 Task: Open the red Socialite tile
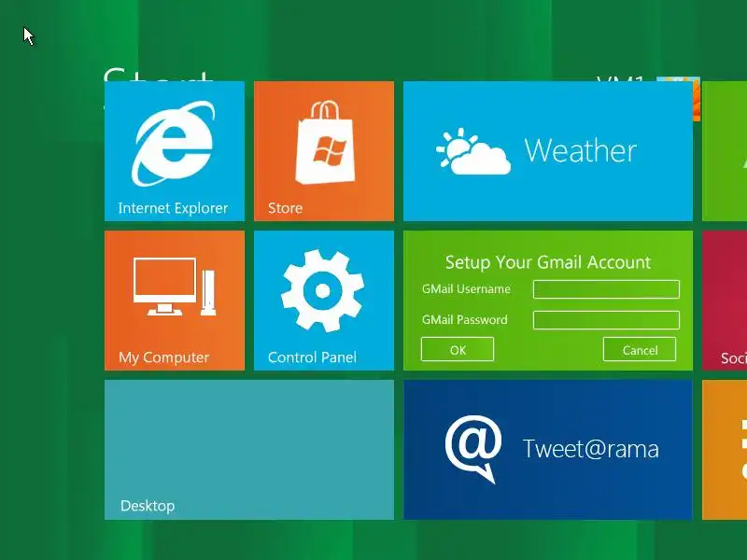(x=725, y=301)
